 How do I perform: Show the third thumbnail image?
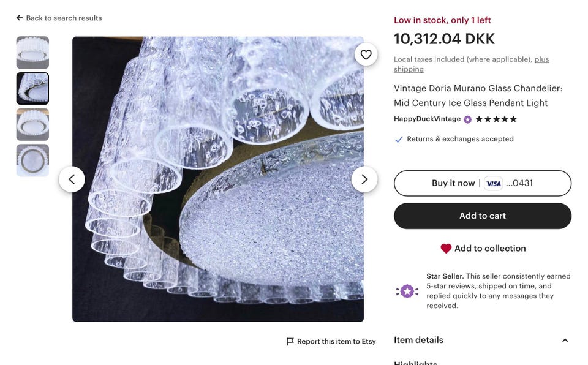click(32, 124)
